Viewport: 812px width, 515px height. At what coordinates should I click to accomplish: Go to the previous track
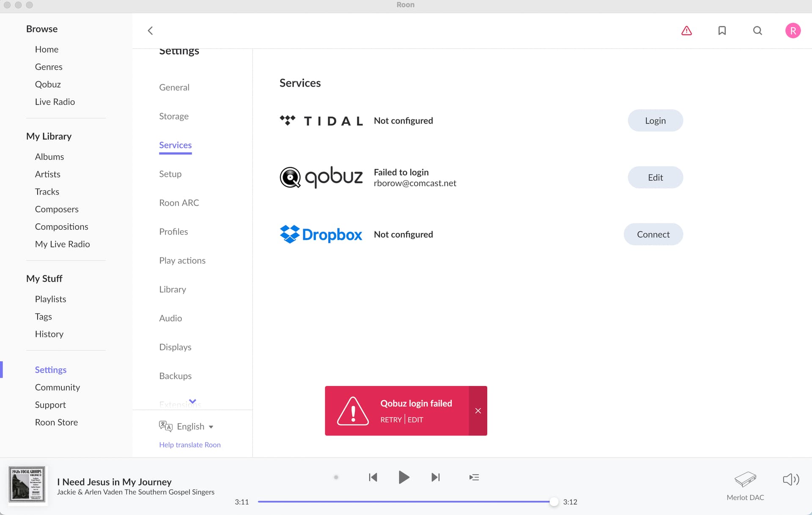pos(373,477)
